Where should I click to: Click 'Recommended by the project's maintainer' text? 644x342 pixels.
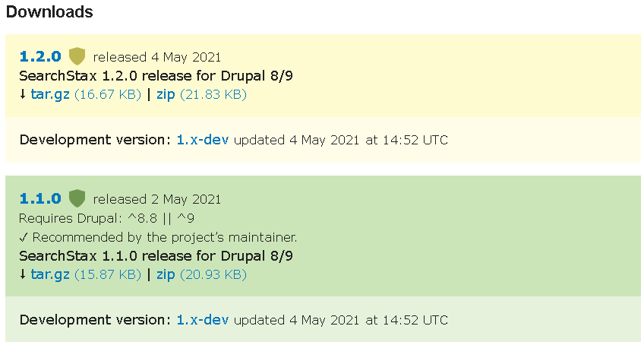pos(165,237)
